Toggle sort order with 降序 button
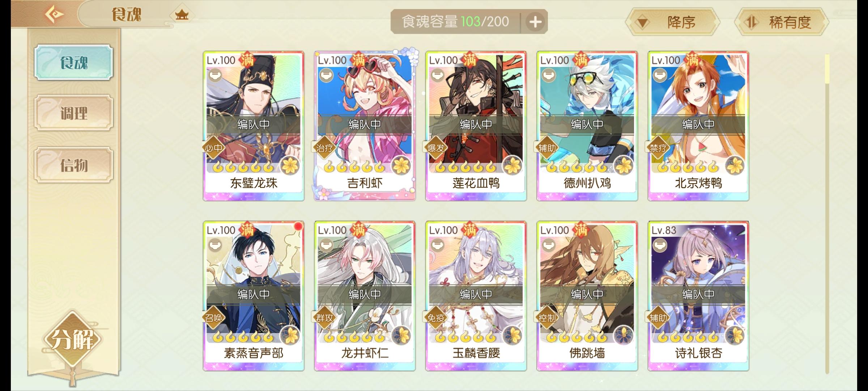This screenshot has width=868, height=391. [673, 22]
